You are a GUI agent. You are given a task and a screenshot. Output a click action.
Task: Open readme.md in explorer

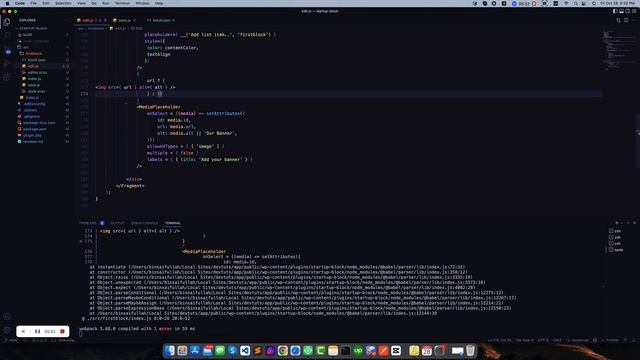coord(33,142)
